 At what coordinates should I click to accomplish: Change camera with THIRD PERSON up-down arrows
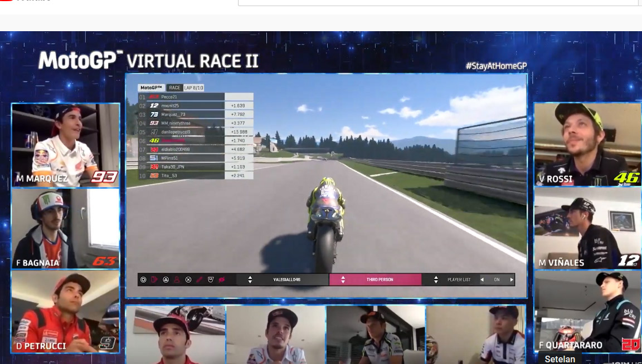pos(343,280)
